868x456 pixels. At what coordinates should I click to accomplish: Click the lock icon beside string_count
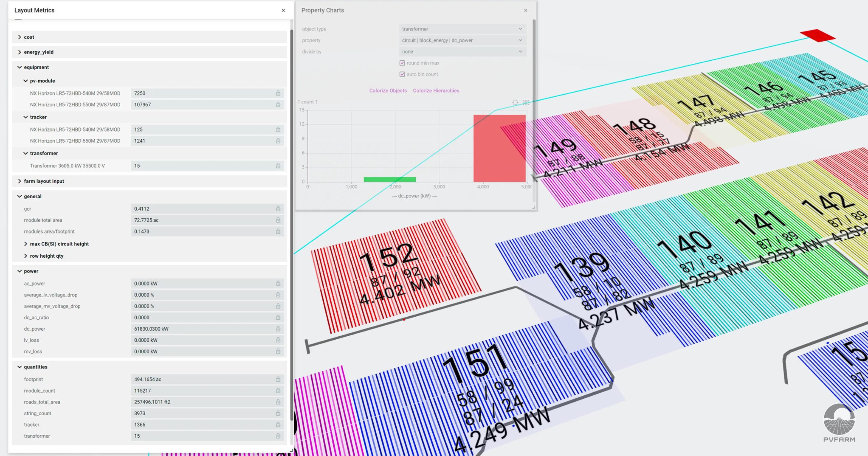pyautogui.click(x=278, y=413)
